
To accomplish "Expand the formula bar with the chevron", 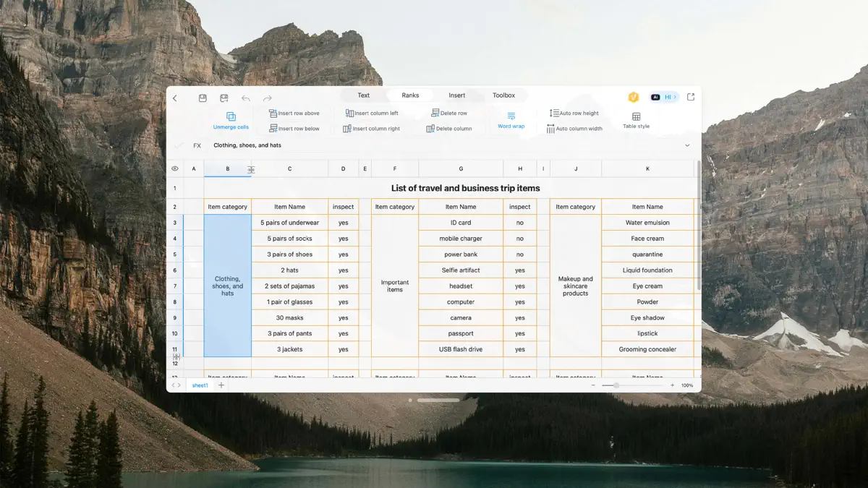I will coord(687,145).
